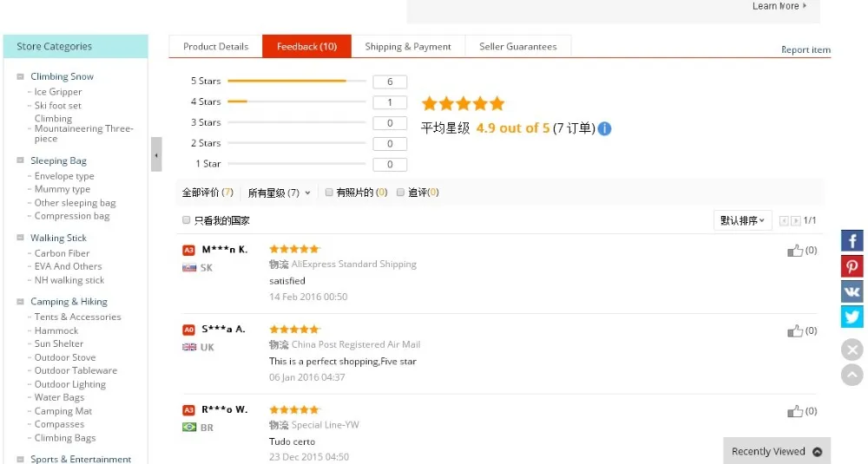Click the UK flag icon
Viewport: 868px width, 464px height.
coord(189,347)
